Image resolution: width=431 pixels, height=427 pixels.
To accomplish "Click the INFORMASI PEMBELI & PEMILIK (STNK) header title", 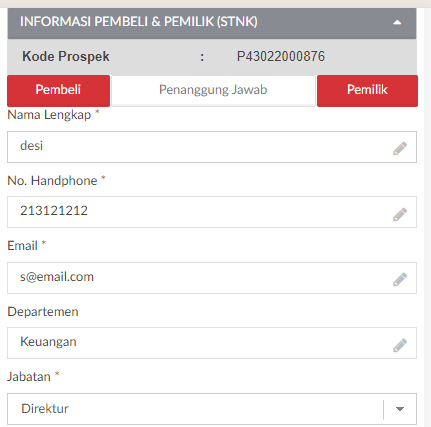I will click(x=139, y=22).
